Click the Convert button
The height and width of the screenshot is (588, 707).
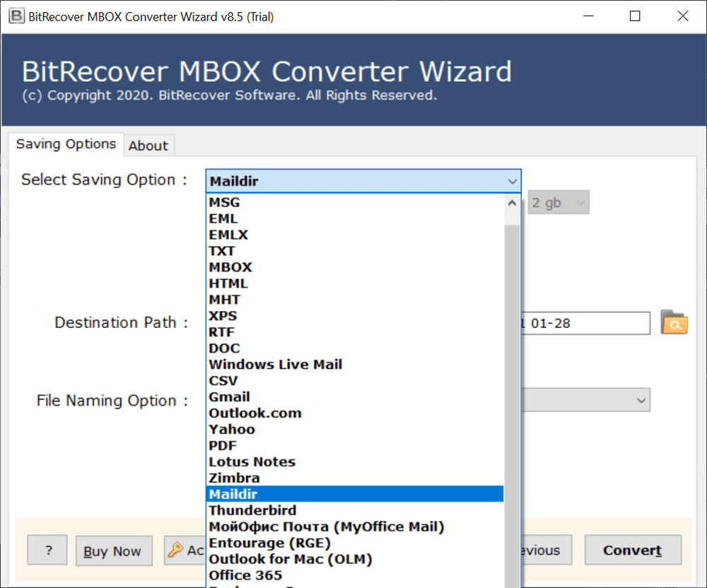633,550
